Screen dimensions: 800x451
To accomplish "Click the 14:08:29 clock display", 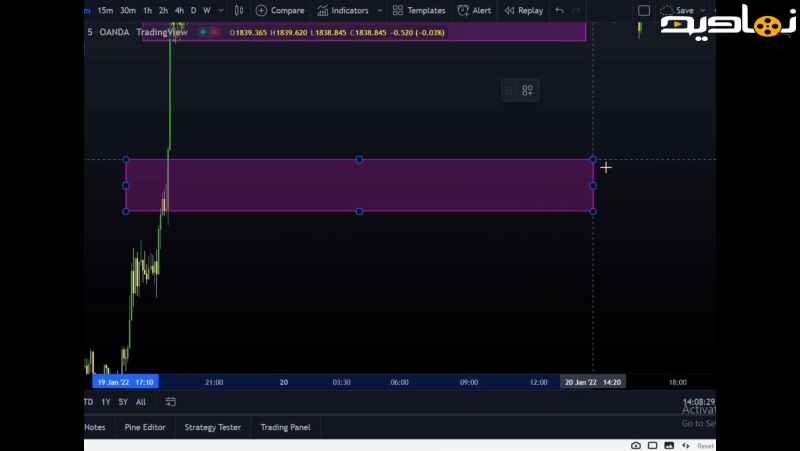I will [x=698, y=402].
